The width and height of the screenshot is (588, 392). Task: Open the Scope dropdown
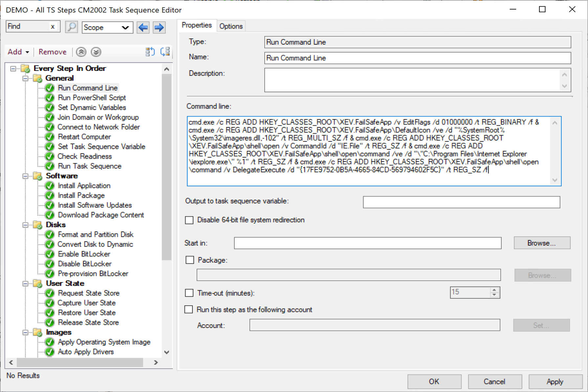coord(107,27)
